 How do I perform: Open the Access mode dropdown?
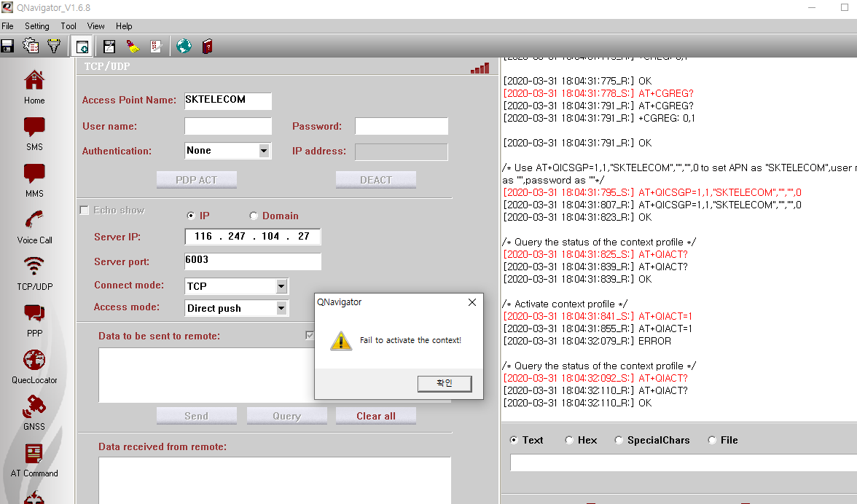click(280, 308)
